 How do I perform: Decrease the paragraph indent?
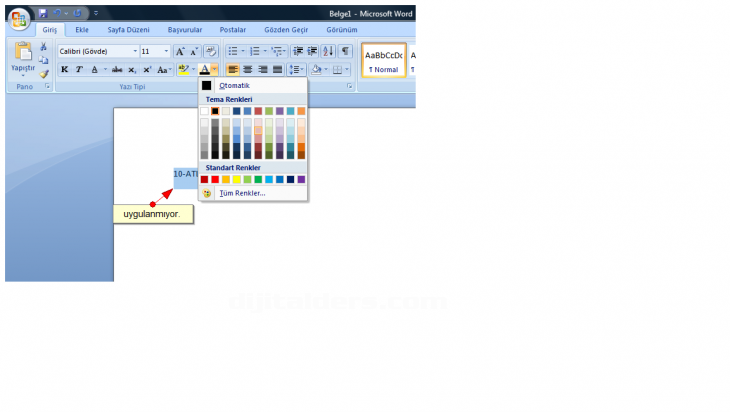tap(298, 51)
